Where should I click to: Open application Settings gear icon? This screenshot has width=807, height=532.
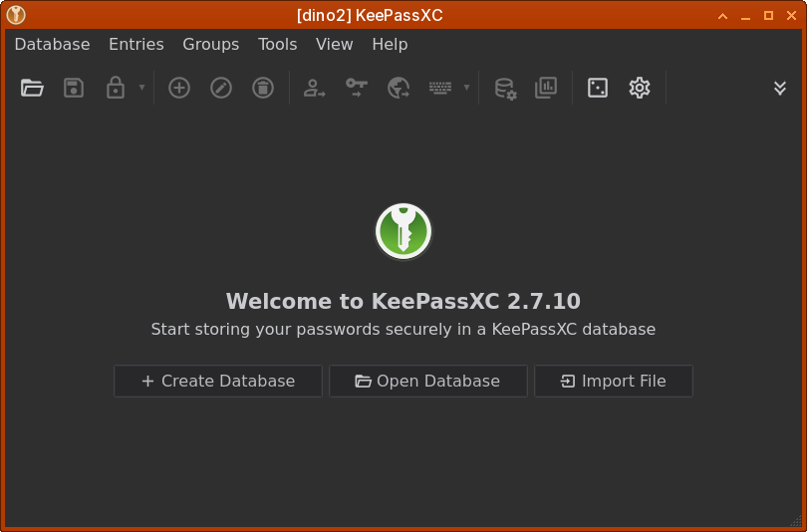coord(640,88)
